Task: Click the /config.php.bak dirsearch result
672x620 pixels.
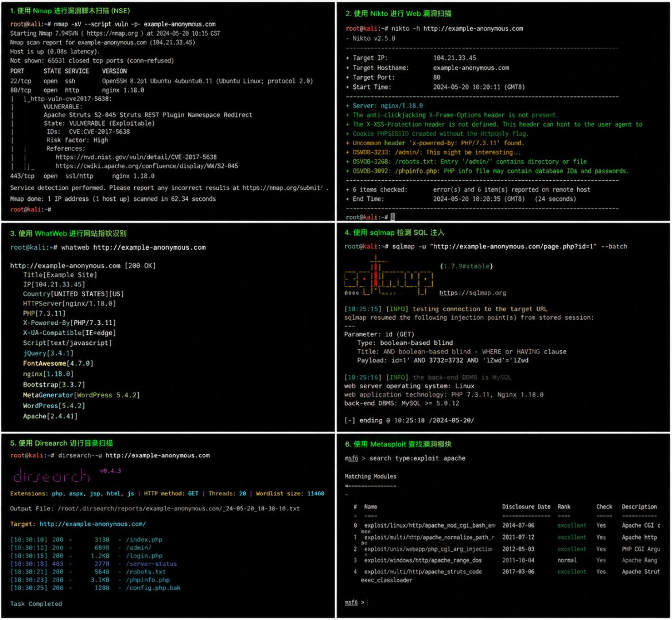Action: pyautogui.click(x=96, y=588)
